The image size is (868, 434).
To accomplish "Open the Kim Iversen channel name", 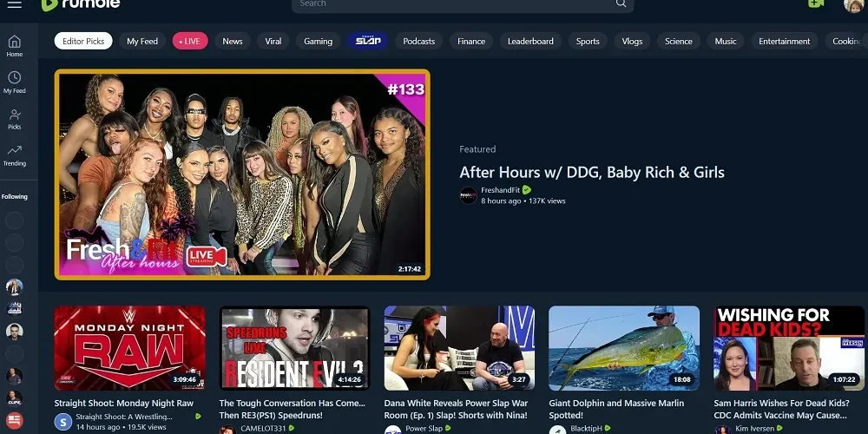I will (x=754, y=429).
